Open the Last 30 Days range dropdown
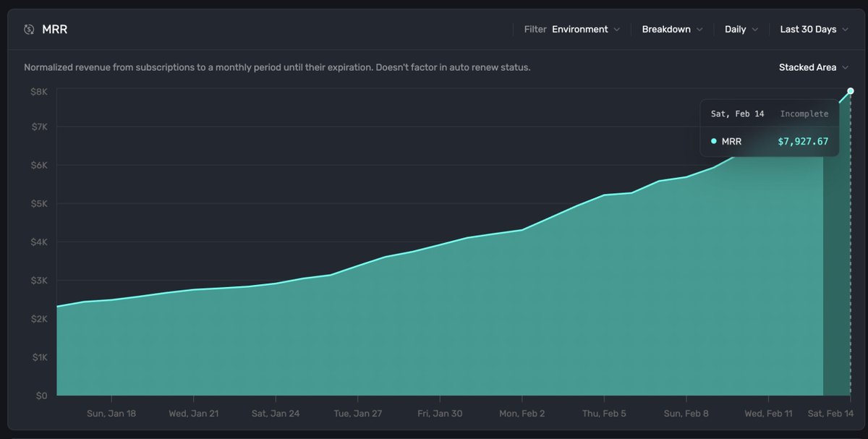Screen dimensions: 868x439 [x=814, y=30]
